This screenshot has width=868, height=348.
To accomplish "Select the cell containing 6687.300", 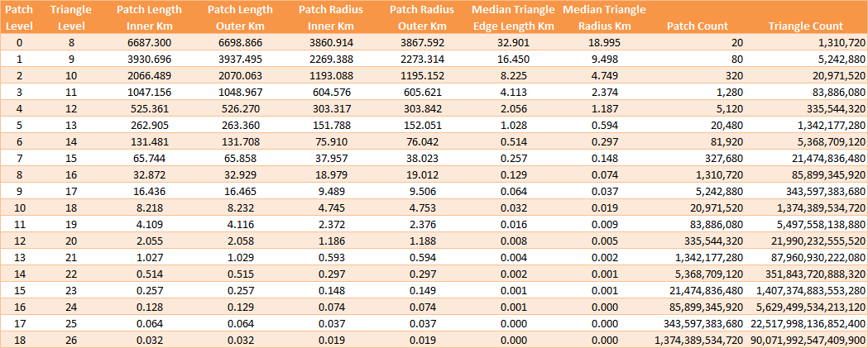I will (150, 42).
